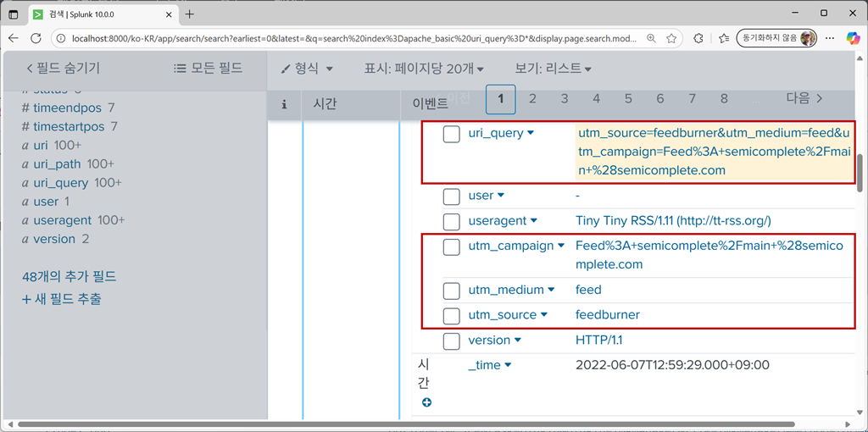
Task: Expand the 표시: 페이지당 20개 dropdown
Action: [424, 69]
